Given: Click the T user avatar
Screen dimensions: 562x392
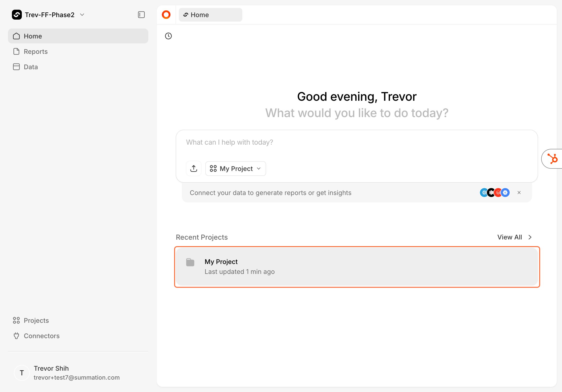Looking at the screenshot, I should (x=22, y=373).
